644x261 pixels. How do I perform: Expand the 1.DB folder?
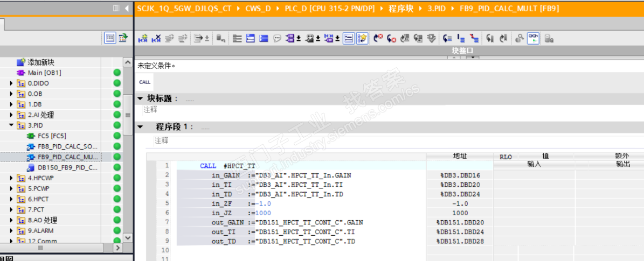(x=11, y=104)
